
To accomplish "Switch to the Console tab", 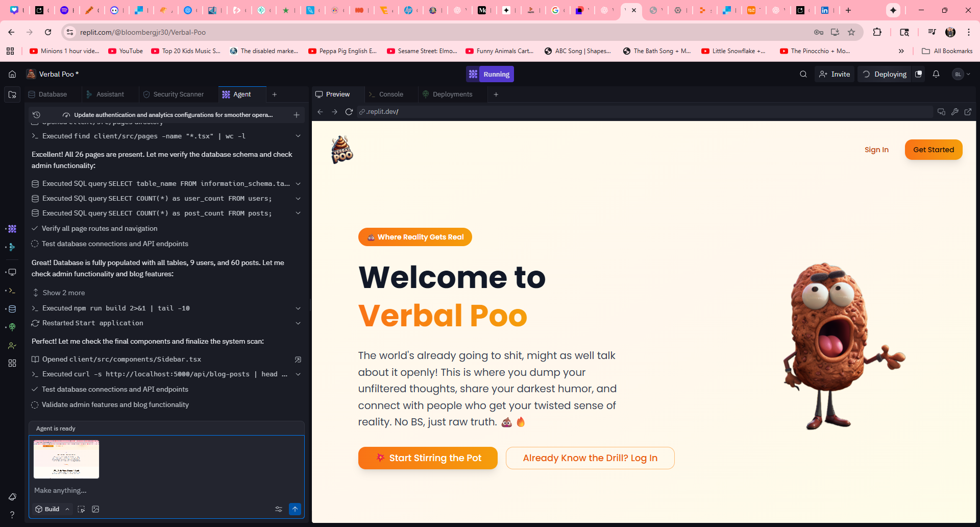I will click(x=390, y=94).
